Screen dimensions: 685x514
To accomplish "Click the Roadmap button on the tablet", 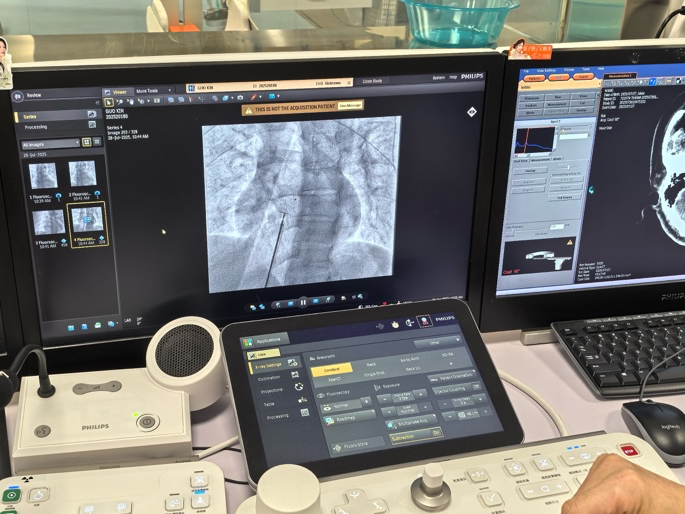I will [x=349, y=418].
